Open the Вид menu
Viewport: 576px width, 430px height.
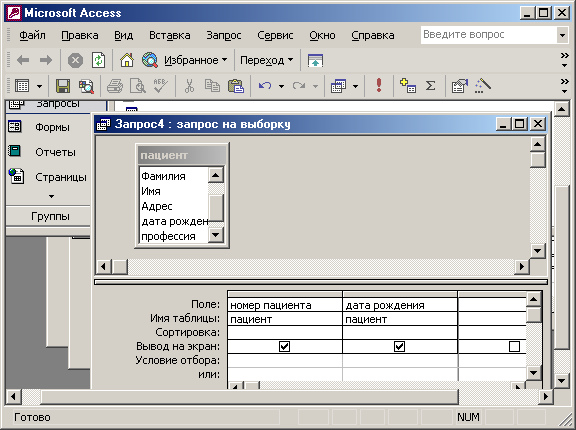(x=123, y=35)
